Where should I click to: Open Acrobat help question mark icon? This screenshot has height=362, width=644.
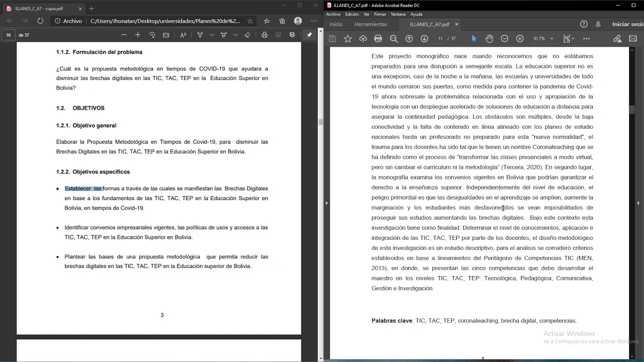tap(584, 24)
